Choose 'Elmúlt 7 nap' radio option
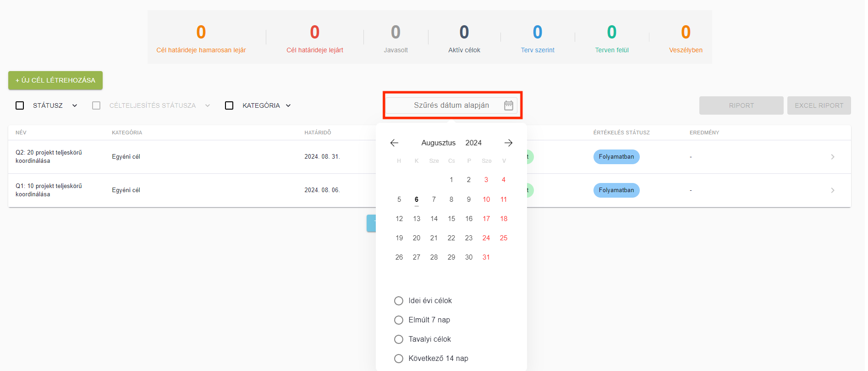Image resolution: width=868 pixels, height=371 pixels. (x=399, y=320)
